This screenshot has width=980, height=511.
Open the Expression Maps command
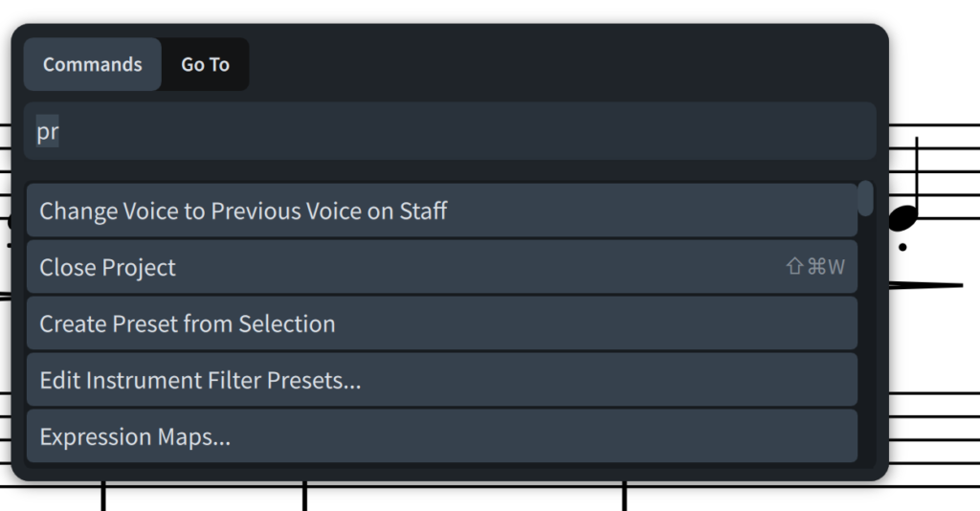(442, 436)
